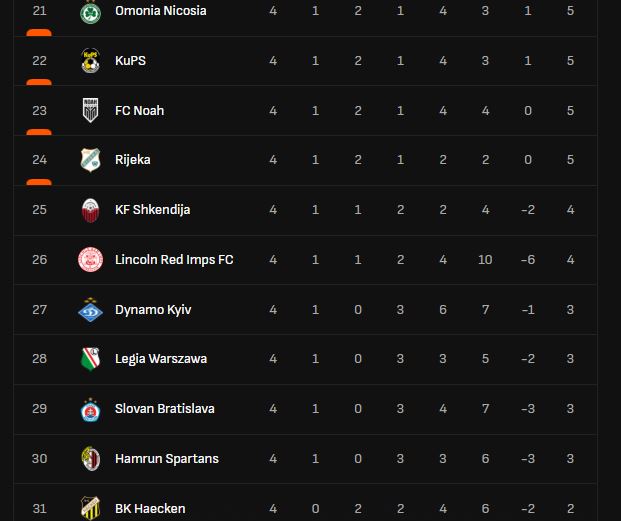Click the Hamrun Spartans team logo
The height and width of the screenshot is (521, 621).
pyautogui.click(x=91, y=459)
